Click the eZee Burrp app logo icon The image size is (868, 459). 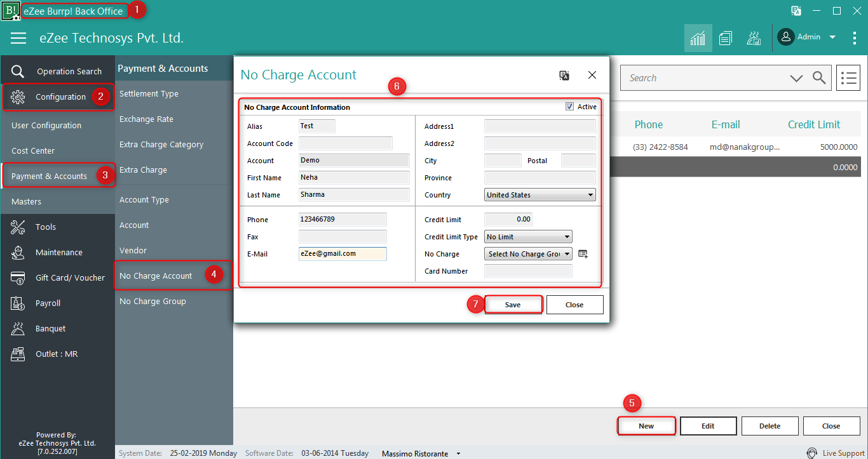click(x=10, y=11)
